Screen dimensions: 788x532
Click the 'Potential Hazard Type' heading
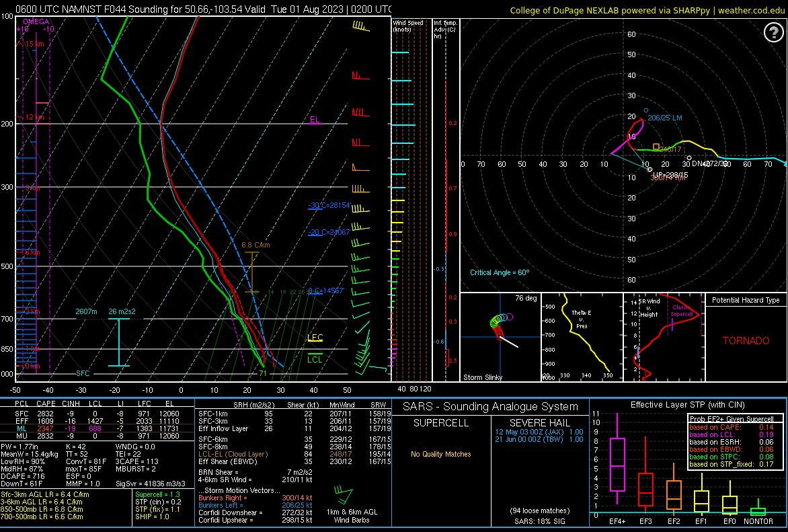tap(746, 300)
